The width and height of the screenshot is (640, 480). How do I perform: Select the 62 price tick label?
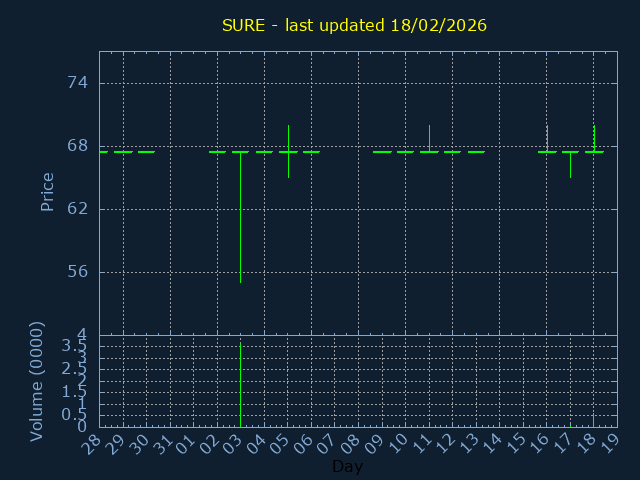point(77,209)
